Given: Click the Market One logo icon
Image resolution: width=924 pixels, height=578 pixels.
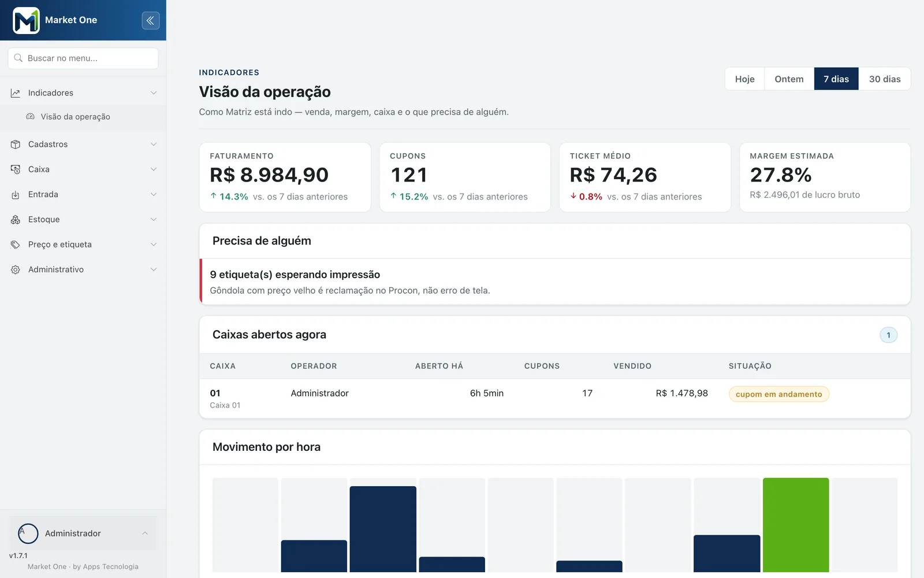Looking at the screenshot, I should [x=26, y=20].
